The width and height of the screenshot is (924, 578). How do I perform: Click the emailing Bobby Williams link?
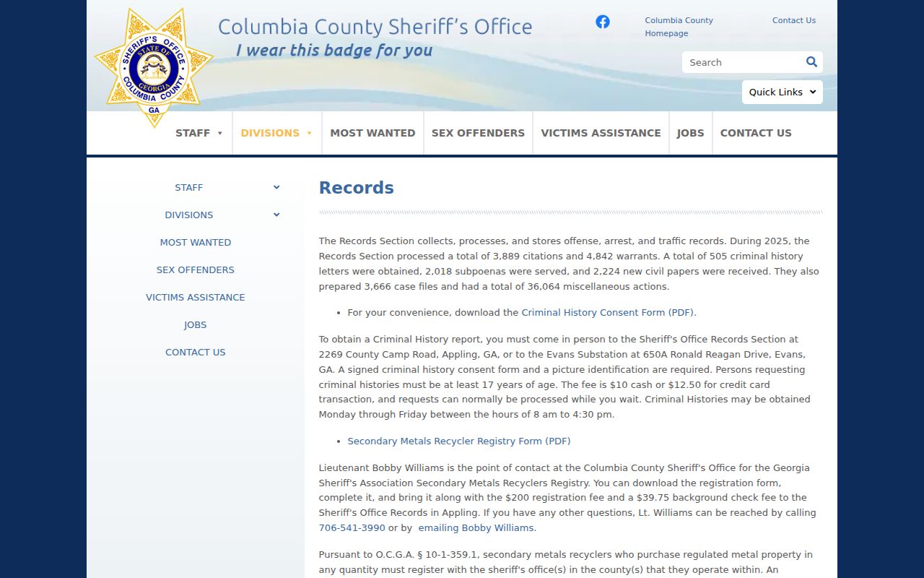(x=476, y=528)
